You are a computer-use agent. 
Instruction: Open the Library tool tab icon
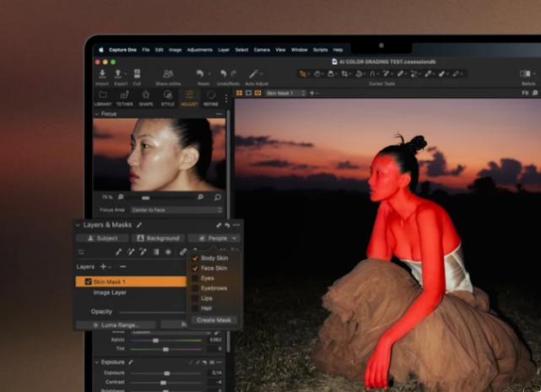point(102,95)
